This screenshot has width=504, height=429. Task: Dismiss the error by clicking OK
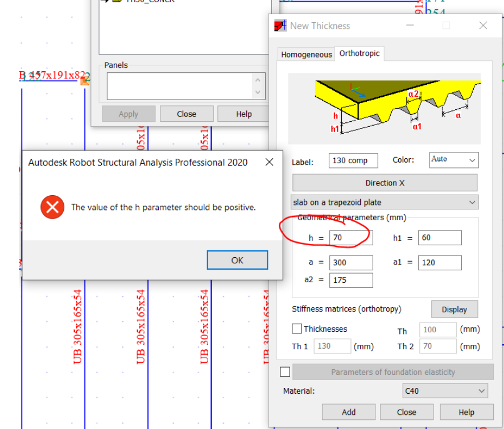tap(237, 259)
